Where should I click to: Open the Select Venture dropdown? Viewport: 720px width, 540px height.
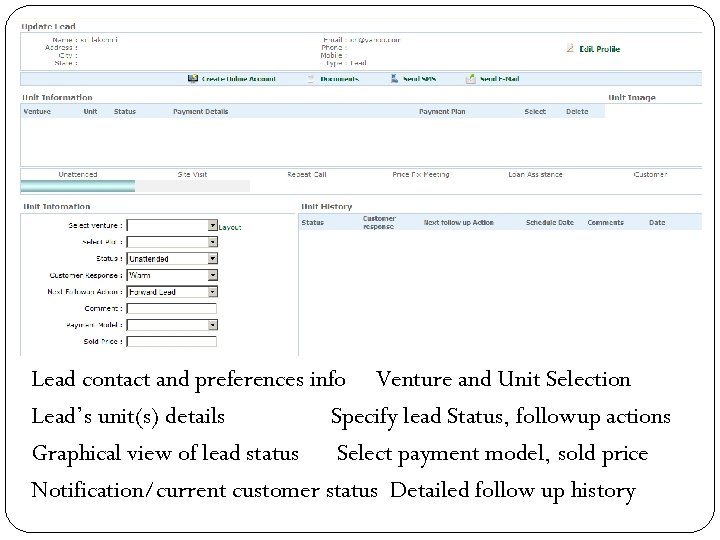(172, 225)
